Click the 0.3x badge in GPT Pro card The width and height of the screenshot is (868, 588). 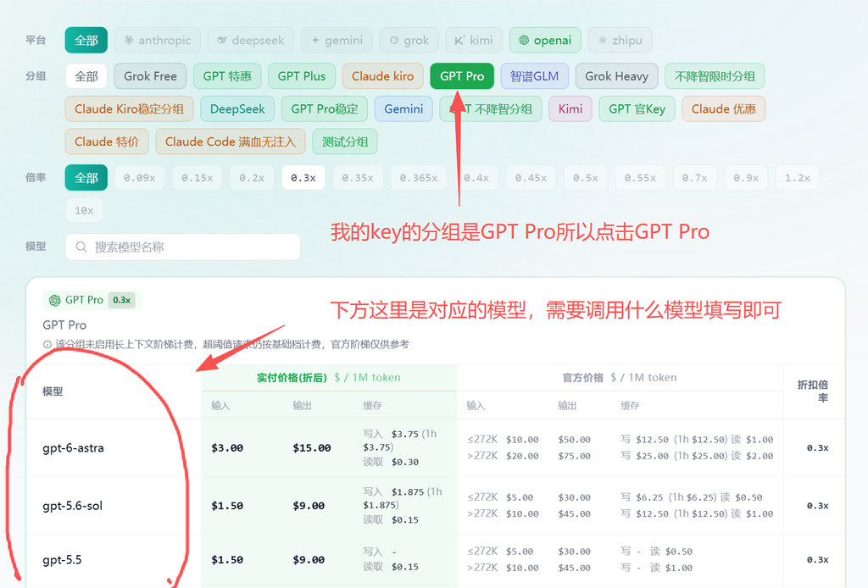click(x=122, y=301)
